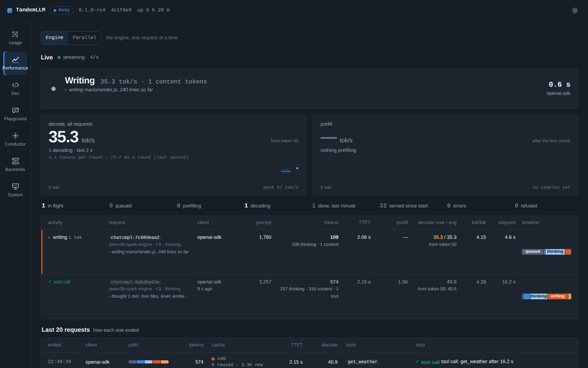The image size is (588, 368).
Task: Click the busy status badge
Action: (62, 10)
